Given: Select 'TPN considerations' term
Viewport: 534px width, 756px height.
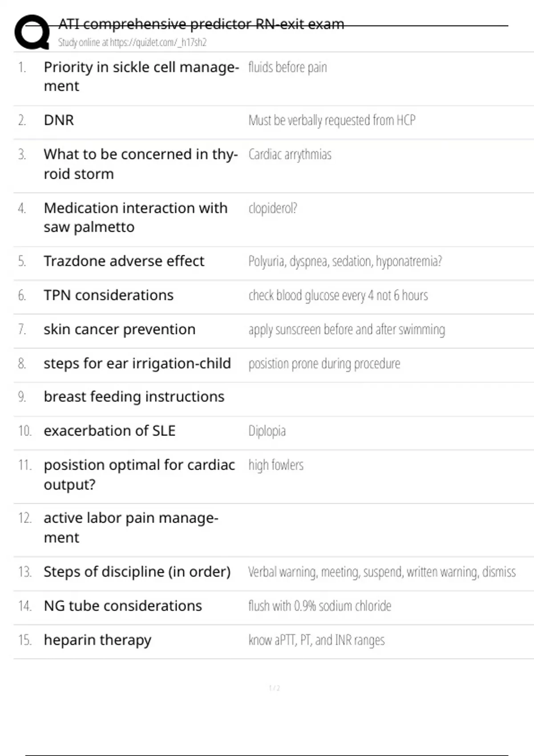Looking at the screenshot, I should (109, 295).
